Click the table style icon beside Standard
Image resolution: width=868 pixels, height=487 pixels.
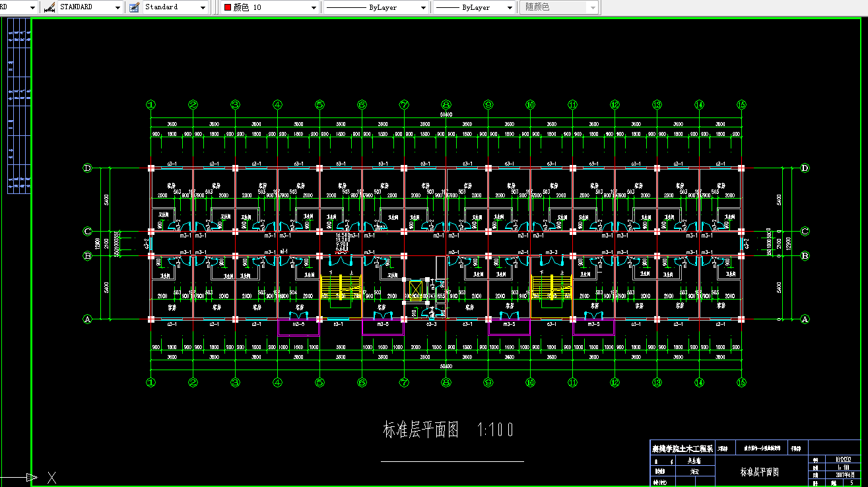[x=135, y=7]
